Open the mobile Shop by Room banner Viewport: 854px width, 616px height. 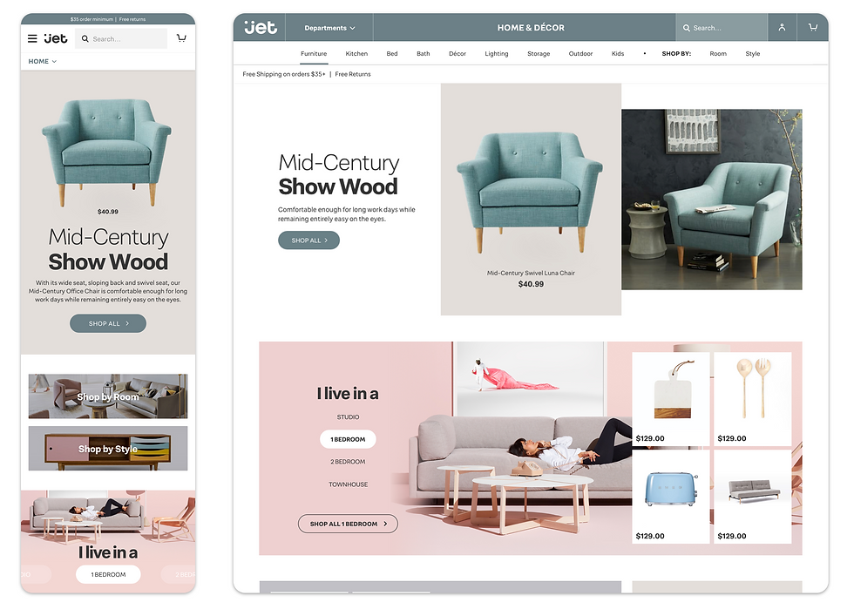tap(108, 396)
